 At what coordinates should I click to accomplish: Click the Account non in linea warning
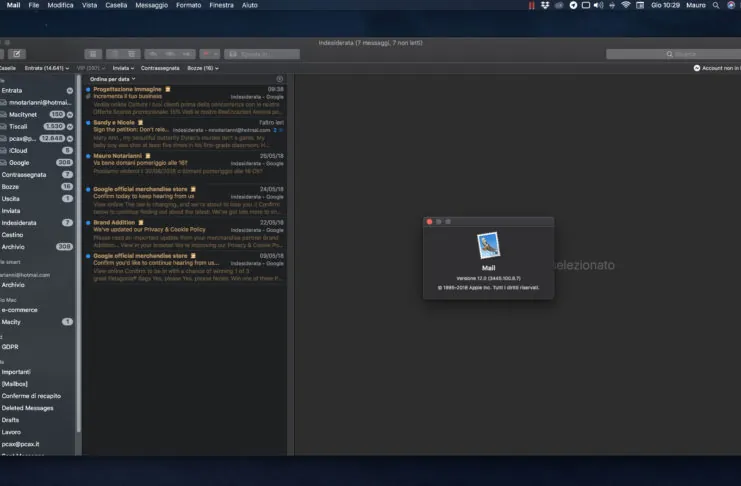[x=714, y=68]
